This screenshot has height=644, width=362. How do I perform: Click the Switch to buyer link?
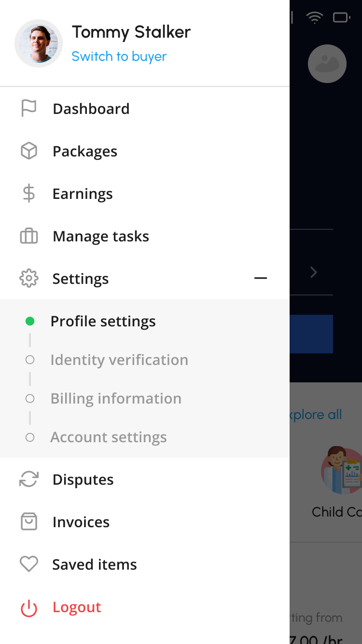point(119,56)
